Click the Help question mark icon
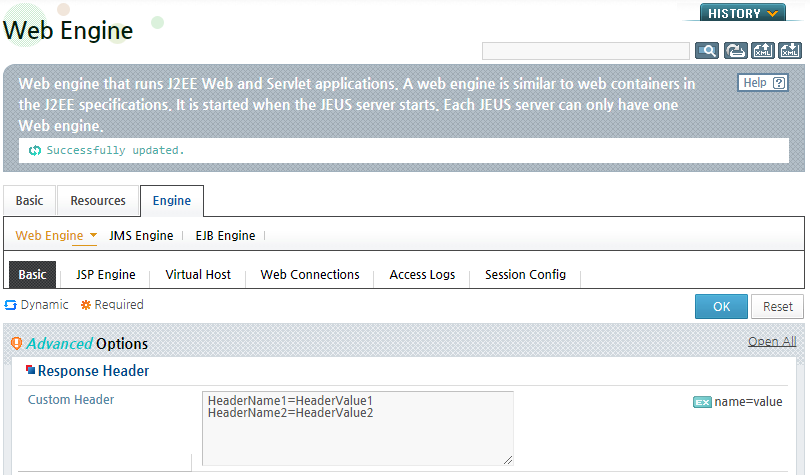Image resolution: width=812 pixels, height=475 pixels. [x=779, y=83]
